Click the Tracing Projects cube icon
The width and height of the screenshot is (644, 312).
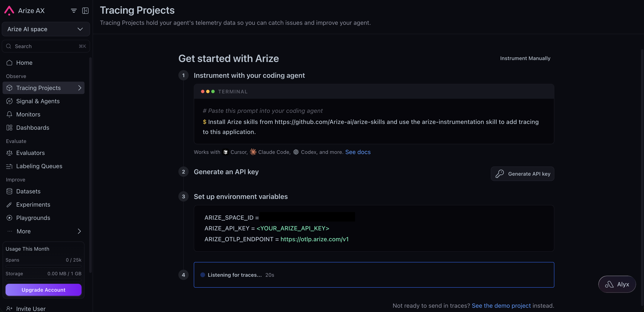[x=10, y=88]
